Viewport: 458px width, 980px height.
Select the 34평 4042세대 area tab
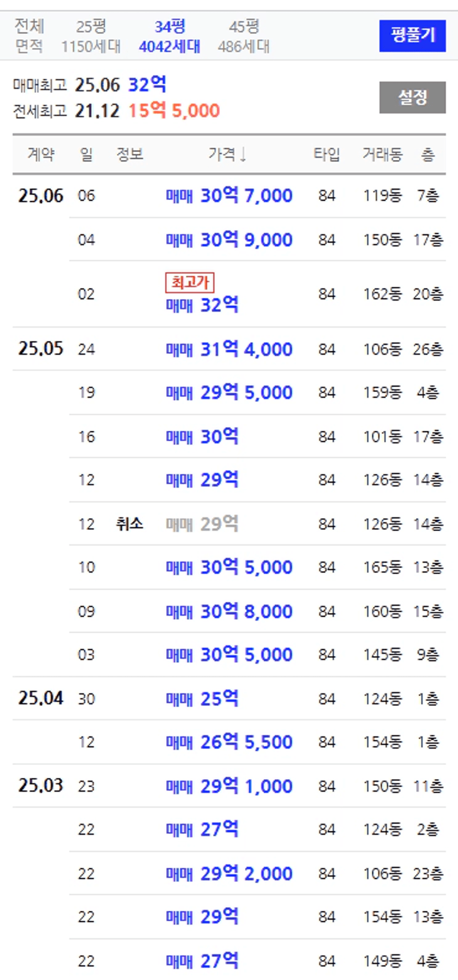pos(169,36)
